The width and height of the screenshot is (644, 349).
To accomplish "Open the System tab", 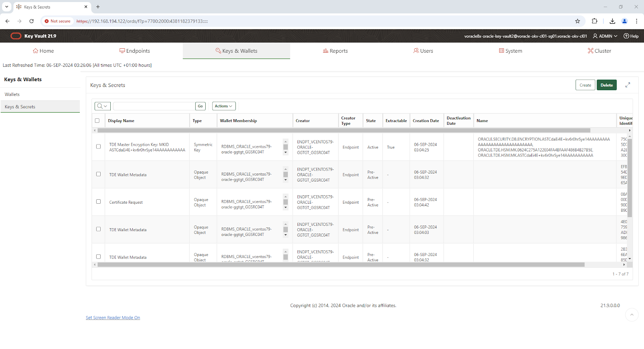I will click(x=510, y=51).
